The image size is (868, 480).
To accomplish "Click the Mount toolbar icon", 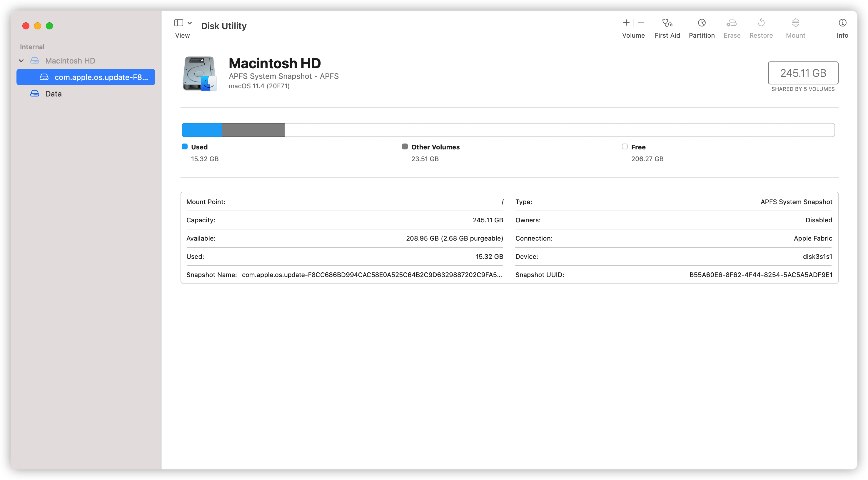I will (795, 23).
